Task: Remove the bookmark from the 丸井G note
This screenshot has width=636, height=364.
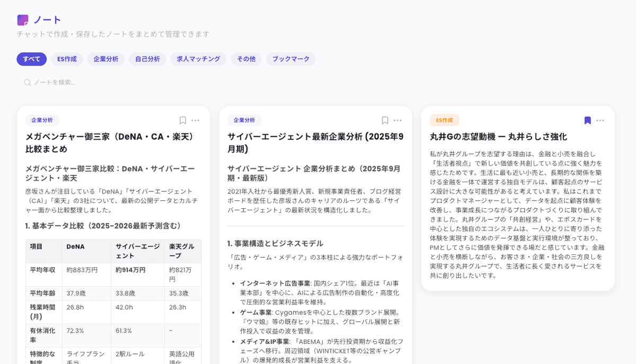Action: (x=587, y=120)
